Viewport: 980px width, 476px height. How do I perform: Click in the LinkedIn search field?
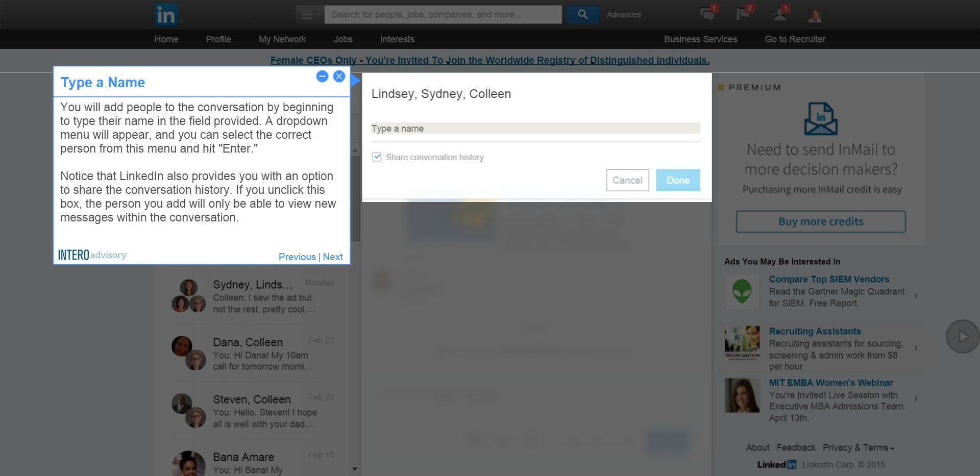pos(443,14)
